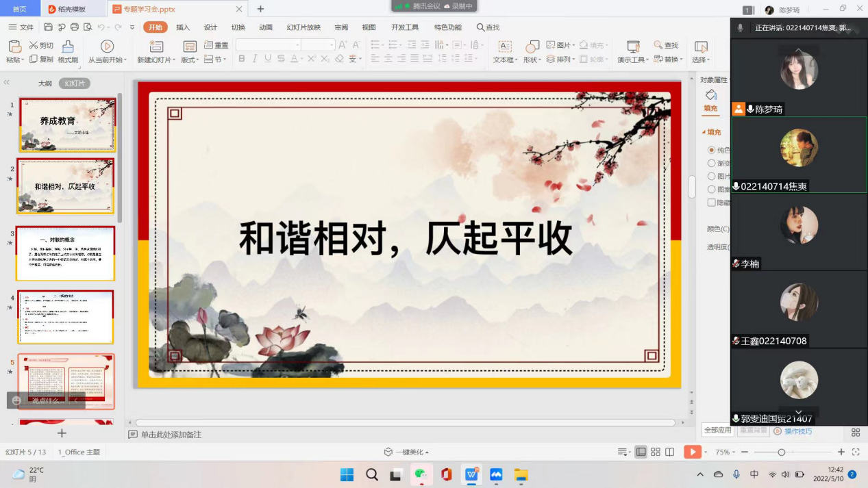Image resolution: width=868 pixels, height=488 pixels.
Task: Click the zoom slider handle in status bar
Action: (x=781, y=452)
